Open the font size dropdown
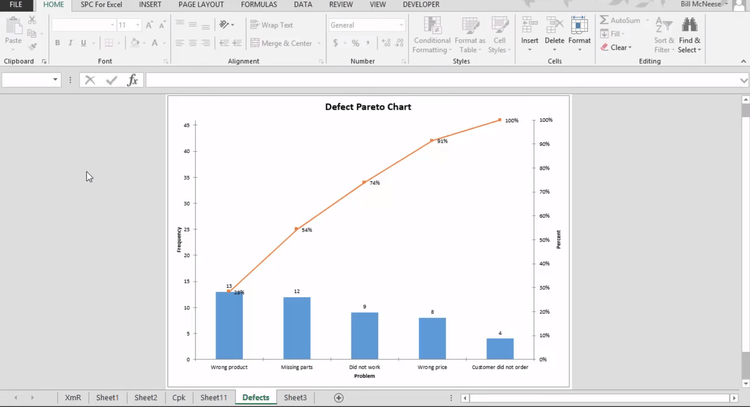 coord(138,25)
